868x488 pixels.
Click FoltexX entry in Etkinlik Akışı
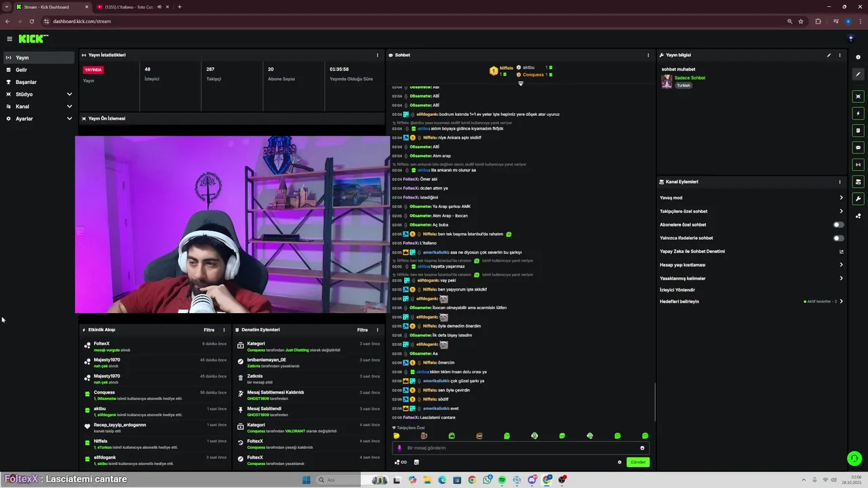coord(155,346)
